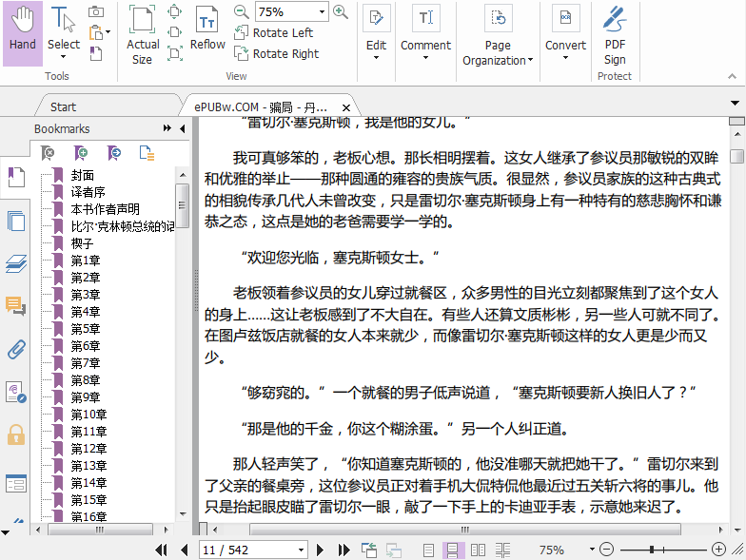
Task: Select the Hand tool
Action: point(23,32)
